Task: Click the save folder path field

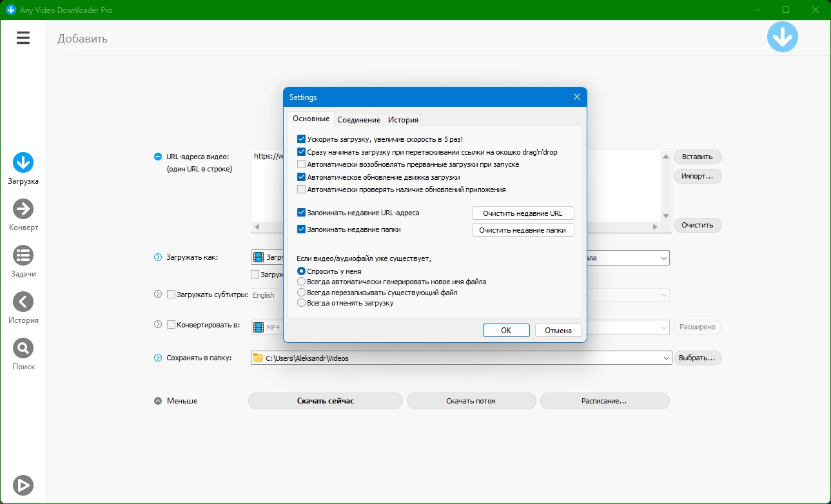Action: point(462,358)
